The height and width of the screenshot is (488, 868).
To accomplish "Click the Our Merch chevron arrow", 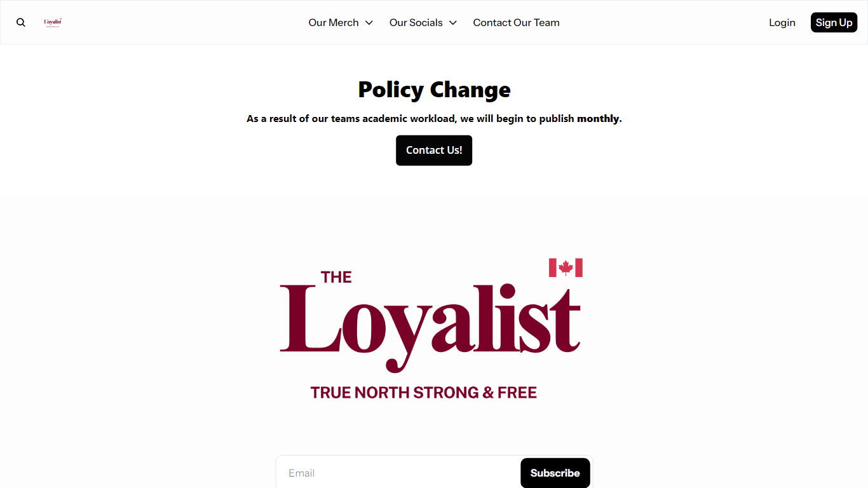I will [x=370, y=23].
